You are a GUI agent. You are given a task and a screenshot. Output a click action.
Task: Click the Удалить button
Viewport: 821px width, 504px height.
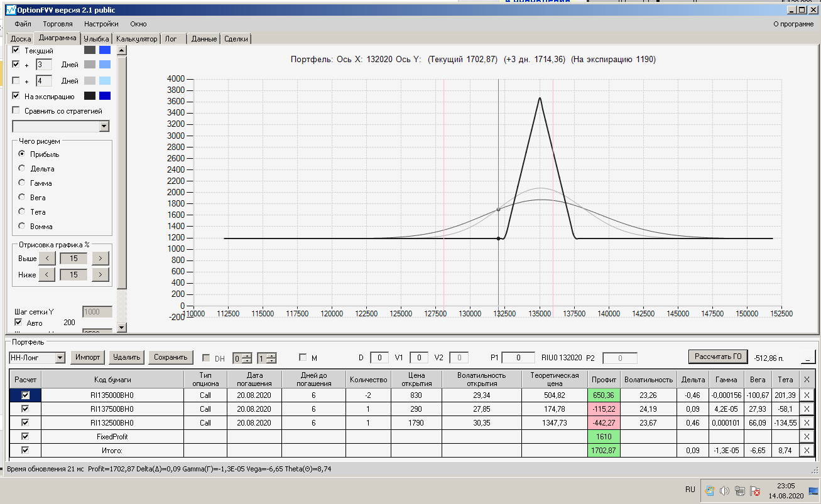[x=126, y=357]
